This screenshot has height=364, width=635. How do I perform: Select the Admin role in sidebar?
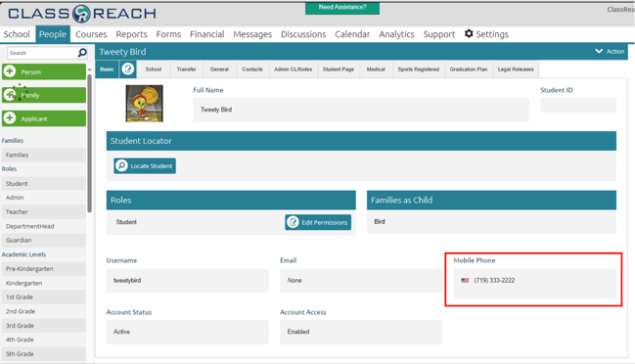click(x=44, y=198)
